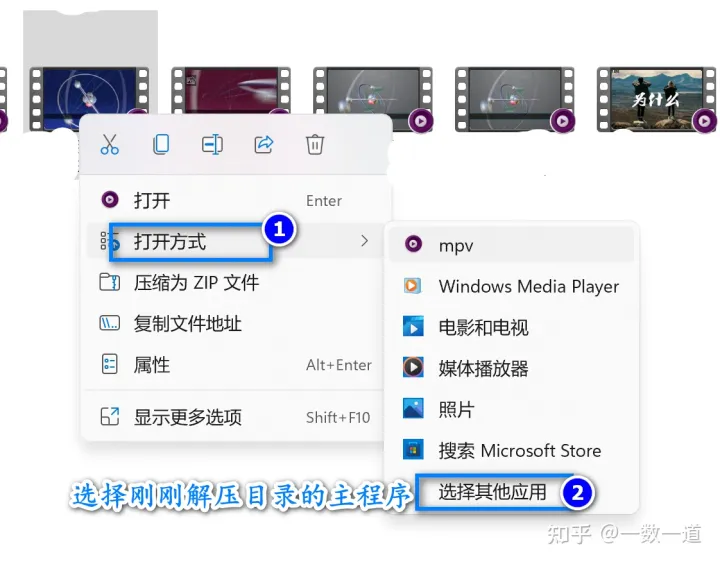This screenshot has width=720, height=564.
Task: Choose 电影和电视 app
Action: pos(512,327)
